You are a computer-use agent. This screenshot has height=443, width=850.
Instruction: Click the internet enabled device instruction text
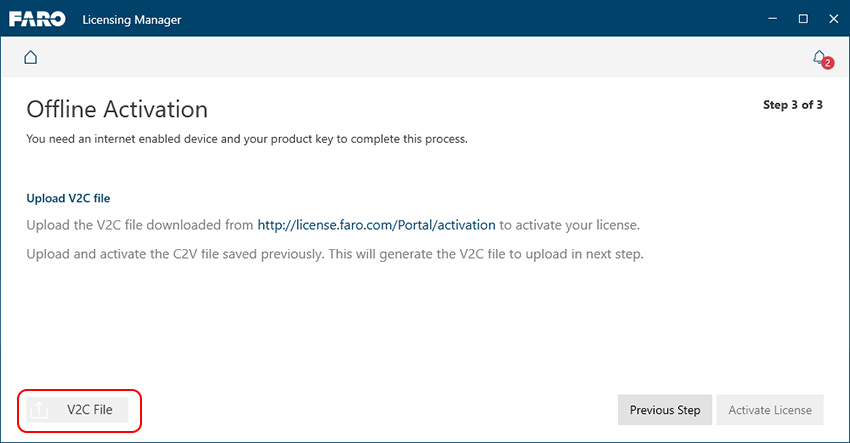tap(246, 139)
